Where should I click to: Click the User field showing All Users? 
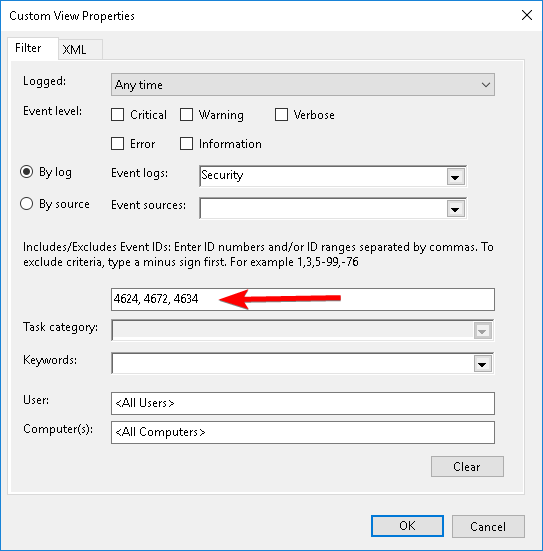click(303, 403)
